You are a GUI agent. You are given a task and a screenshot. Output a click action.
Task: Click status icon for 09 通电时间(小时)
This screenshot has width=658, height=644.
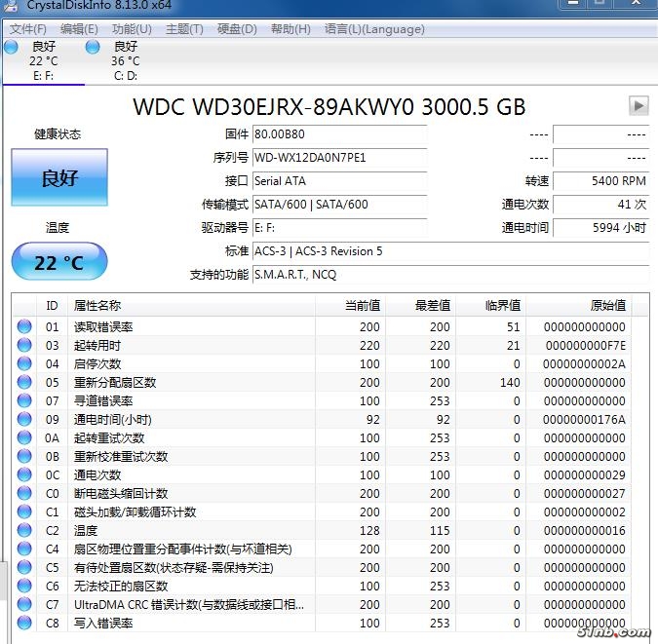(24, 419)
